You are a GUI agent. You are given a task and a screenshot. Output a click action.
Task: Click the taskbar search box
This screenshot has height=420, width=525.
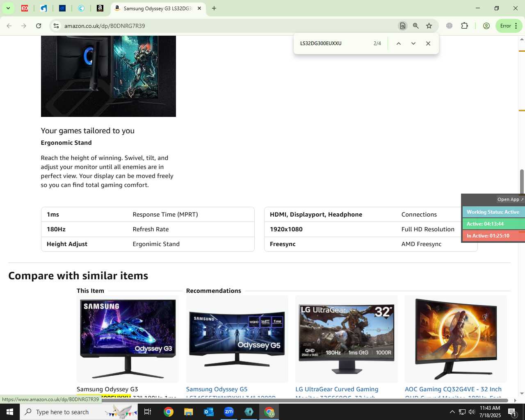point(80,412)
